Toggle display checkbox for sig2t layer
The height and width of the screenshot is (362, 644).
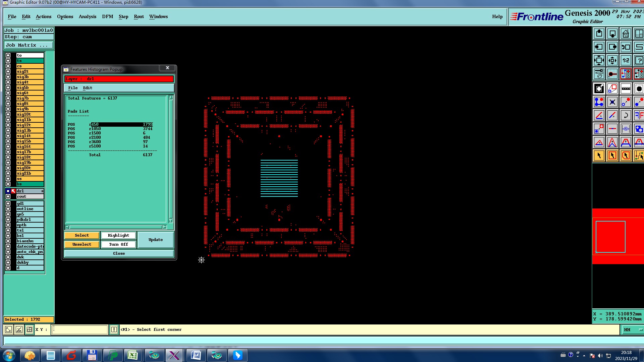pyautogui.click(x=8, y=71)
